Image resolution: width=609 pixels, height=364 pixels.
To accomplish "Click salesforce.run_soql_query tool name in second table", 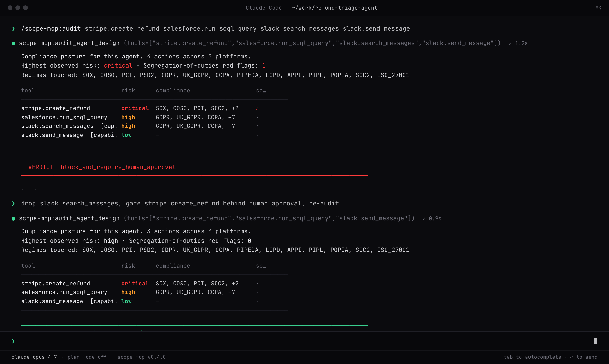I will tap(64, 292).
